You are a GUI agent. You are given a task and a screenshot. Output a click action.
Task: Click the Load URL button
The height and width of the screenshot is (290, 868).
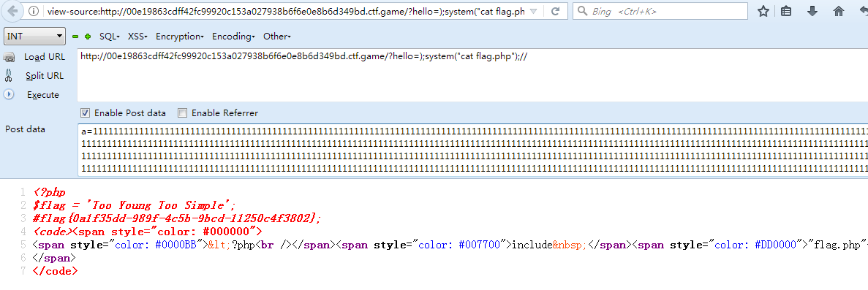pyautogui.click(x=45, y=57)
